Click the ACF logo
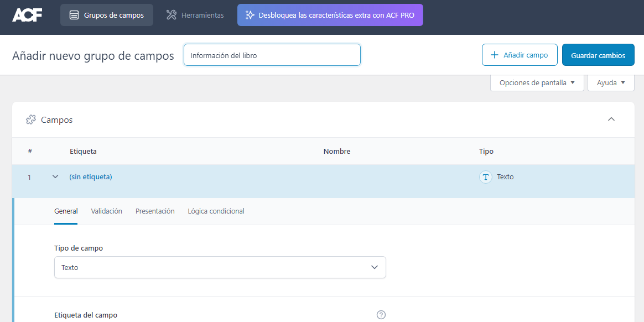644x322 pixels. [x=27, y=15]
